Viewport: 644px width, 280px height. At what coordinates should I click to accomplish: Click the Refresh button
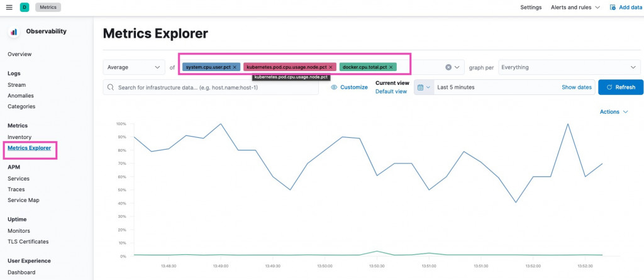pyautogui.click(x=621, y=87)
